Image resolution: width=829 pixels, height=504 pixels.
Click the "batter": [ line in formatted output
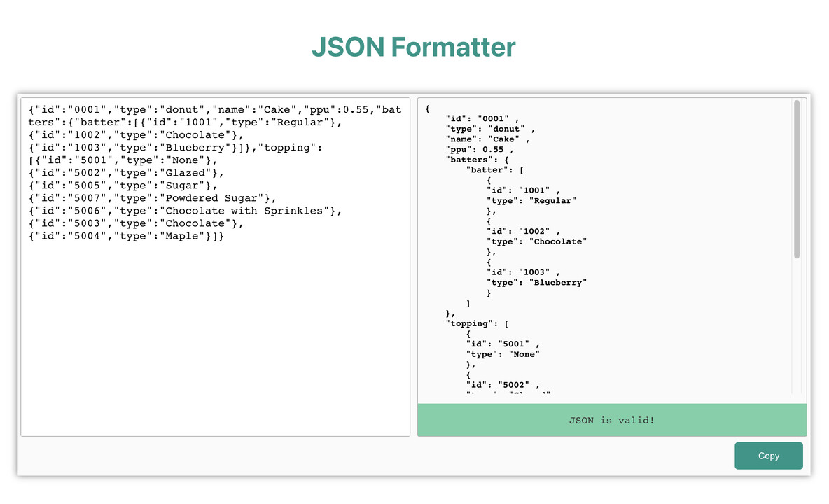pos(495,169)
